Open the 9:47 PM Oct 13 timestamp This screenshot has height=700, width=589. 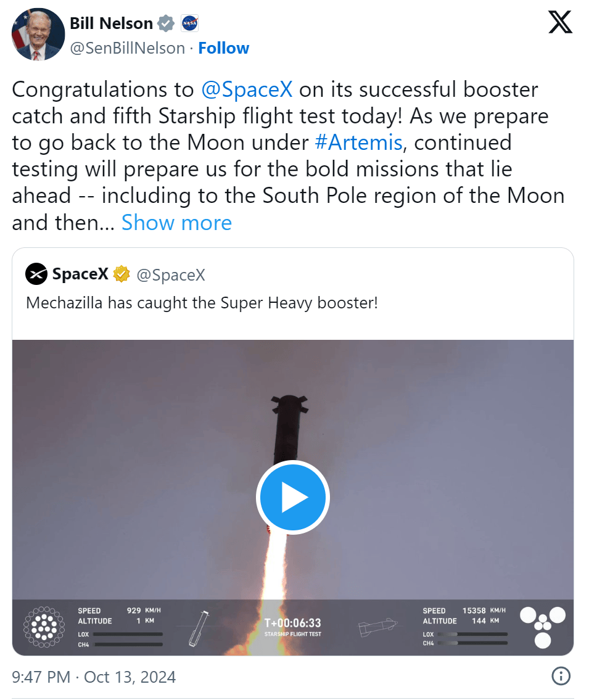(94, 677)
